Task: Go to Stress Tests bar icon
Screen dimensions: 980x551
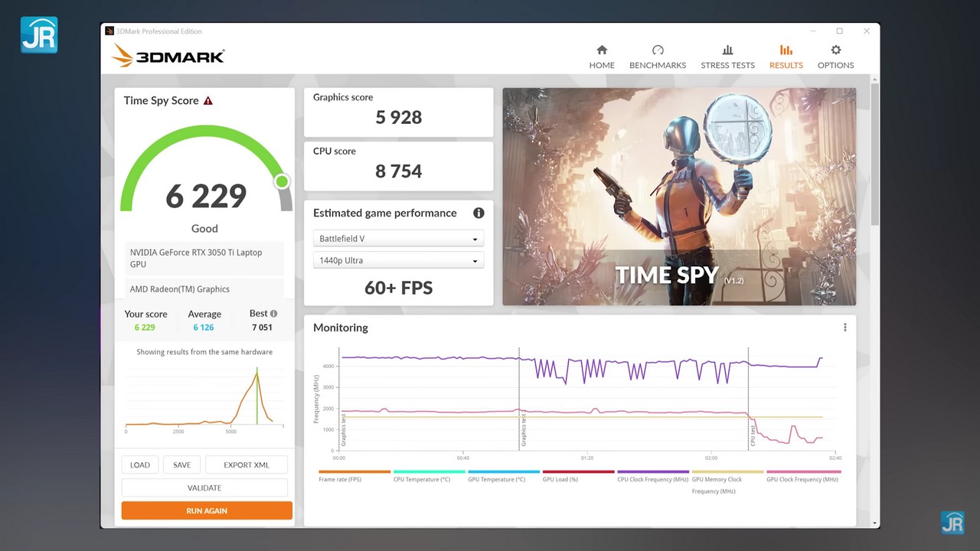Action: 727,51
